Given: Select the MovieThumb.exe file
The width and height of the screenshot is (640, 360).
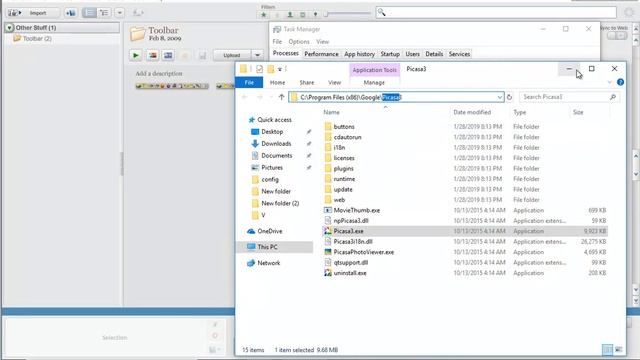Looking at the screenshot, I should [357, 210].
